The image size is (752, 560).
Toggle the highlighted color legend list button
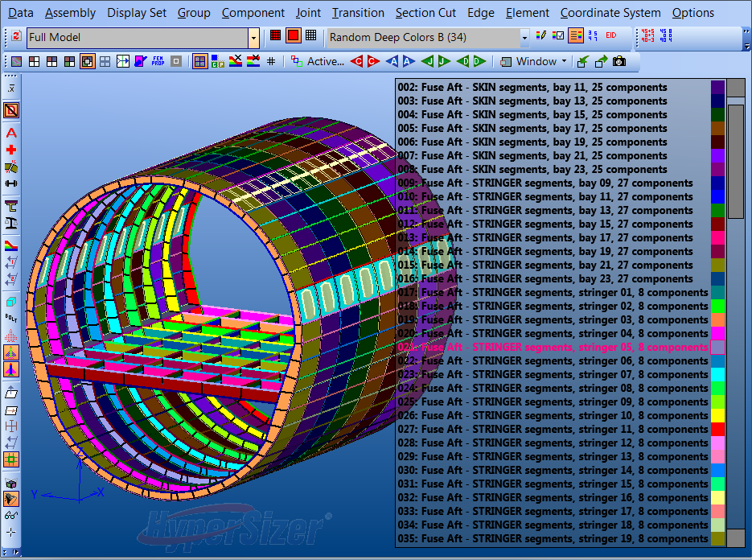[575, 36]
